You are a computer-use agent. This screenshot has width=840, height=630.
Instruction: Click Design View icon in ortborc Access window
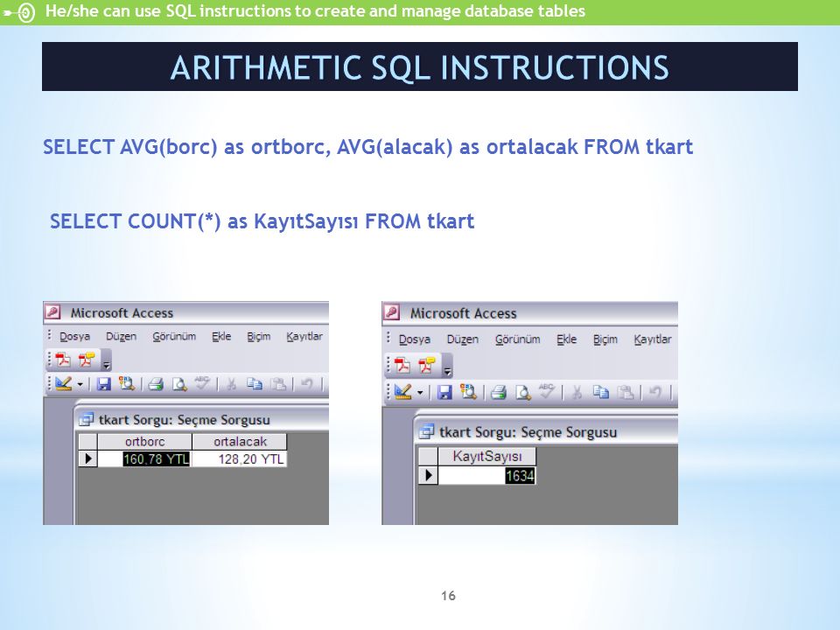pos(63,383)
